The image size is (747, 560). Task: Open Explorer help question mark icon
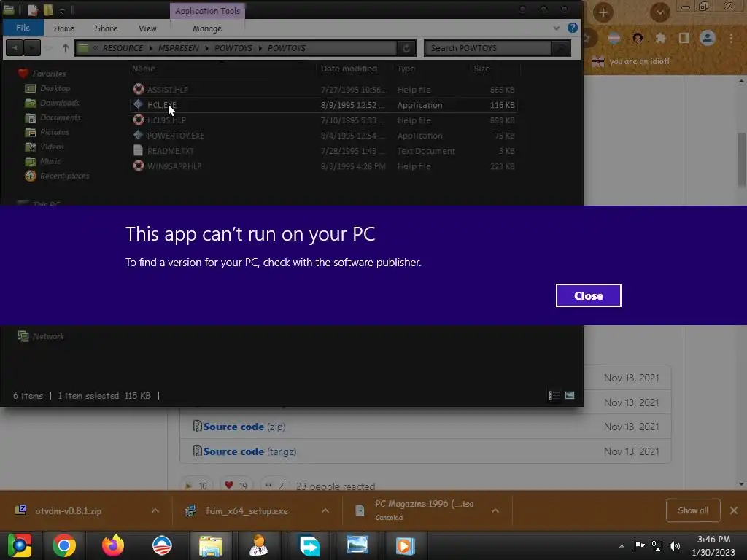[573, 28]
